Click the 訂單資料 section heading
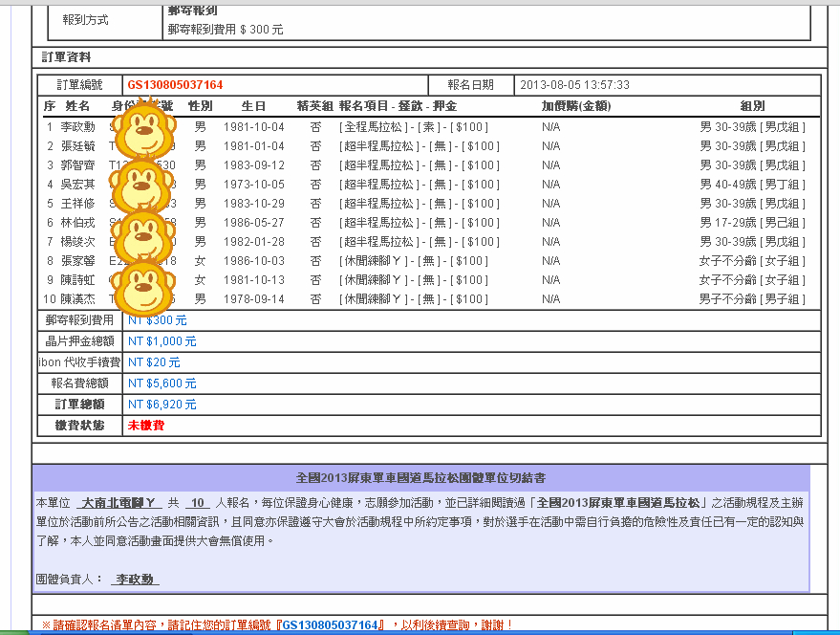 tap(67, 56)
